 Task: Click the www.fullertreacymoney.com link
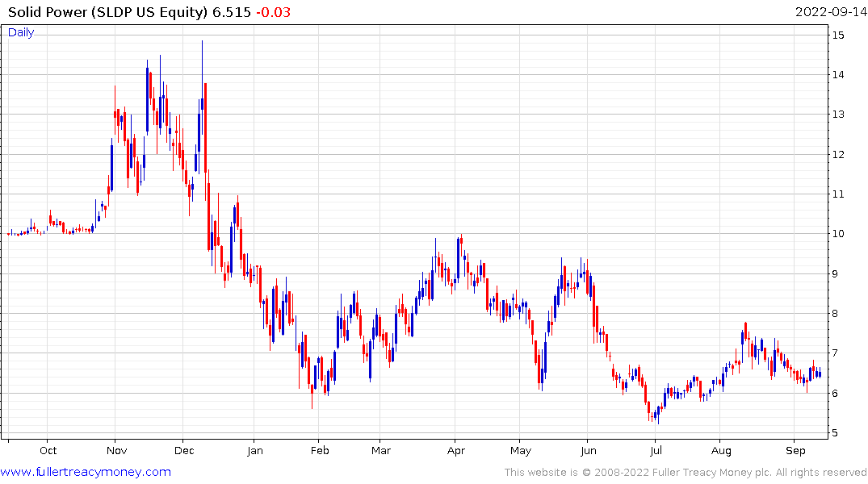click(86, 472)
